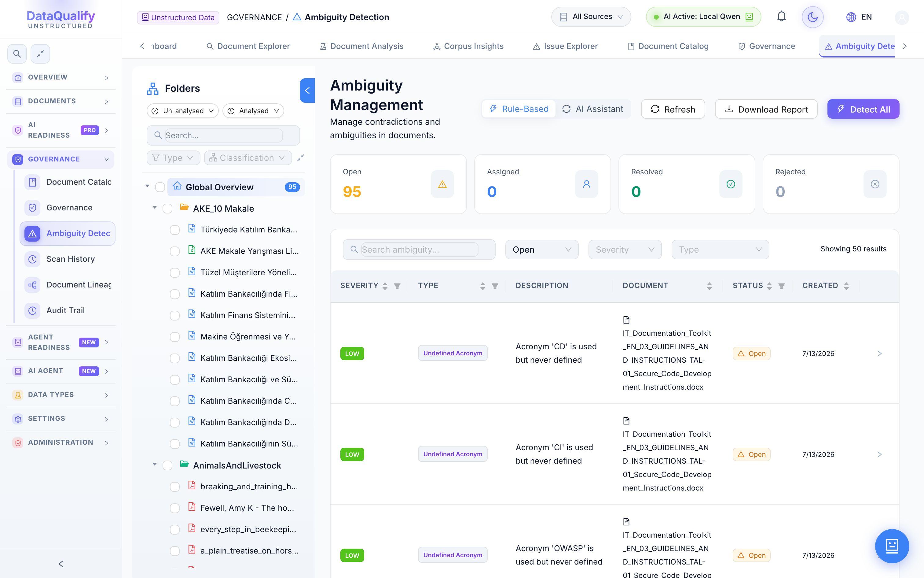Open the folder Type filter dropdown
This screenshot has height=578, width=924.
click(173, 158)
